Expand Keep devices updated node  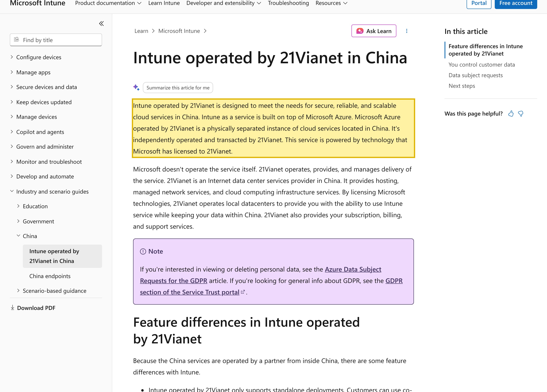click(x=41, y=102)
